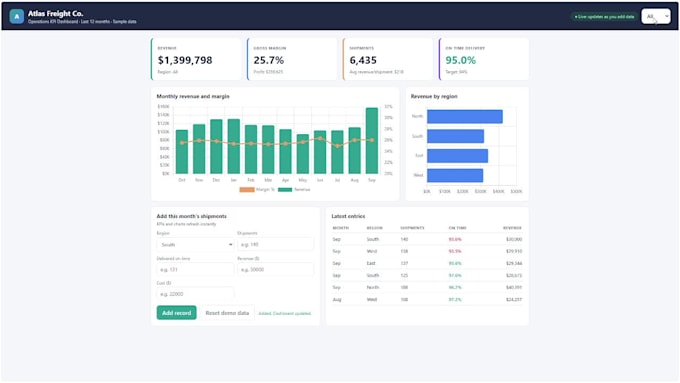The width and height of the screenshot is (680, 383).
Task: Select the Revenue KPI card
Action: tap(196, 59)
